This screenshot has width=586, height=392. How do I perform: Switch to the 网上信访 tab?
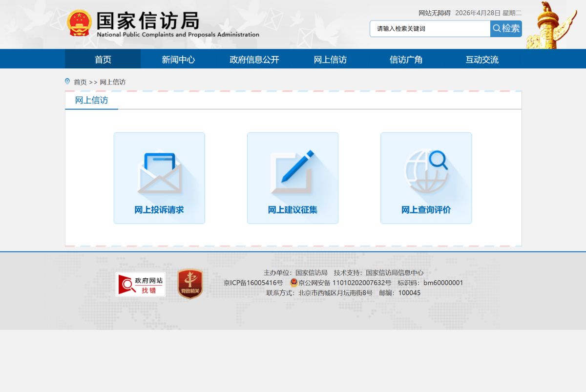tap(91, 100)
